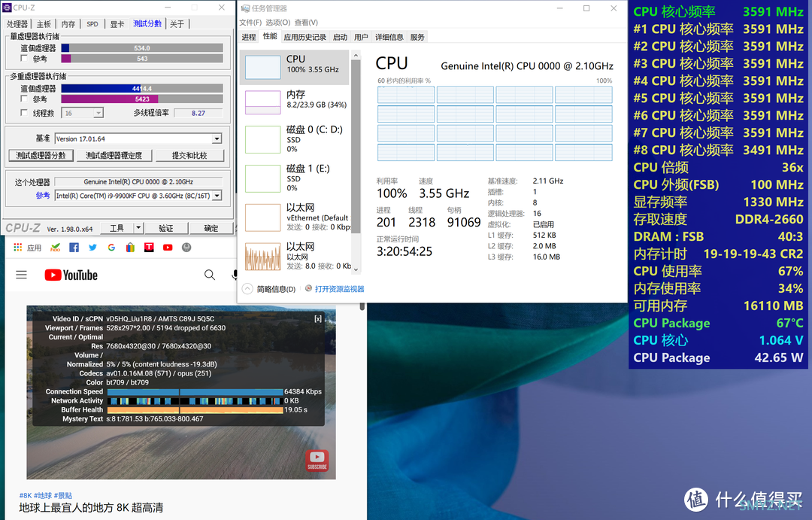Image resolution: width=812 pixels, height=520 pixels.
Task: Switch to CPU-Z Memory (内存) tab
Action: click(x=68, y=24)
